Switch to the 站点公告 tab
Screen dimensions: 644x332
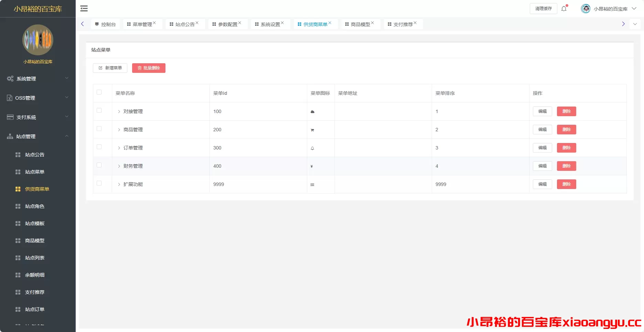coord(185,24)
